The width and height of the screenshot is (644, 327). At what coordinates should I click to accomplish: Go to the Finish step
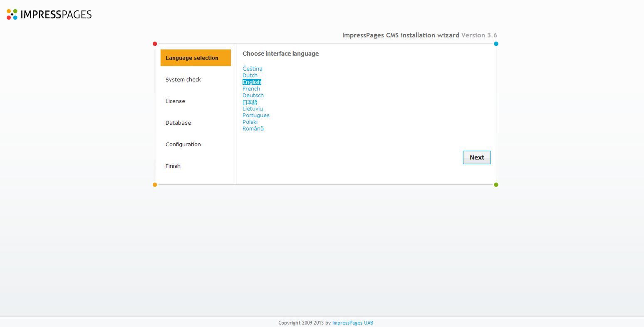(x=173, y=166)
